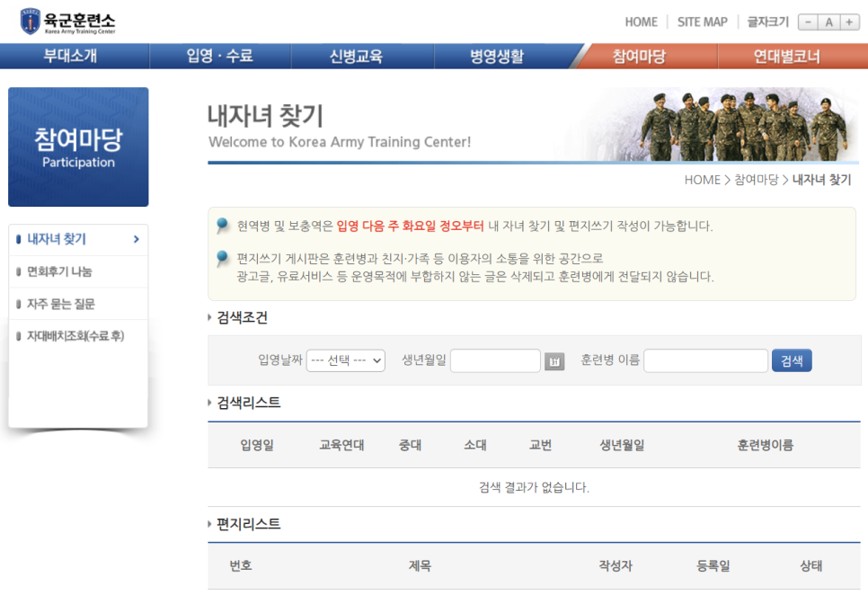Click the red 입영 다음 주 화요일 정오부터 text
This screenshot has width=868, height=595.
[x=411, y=226]
